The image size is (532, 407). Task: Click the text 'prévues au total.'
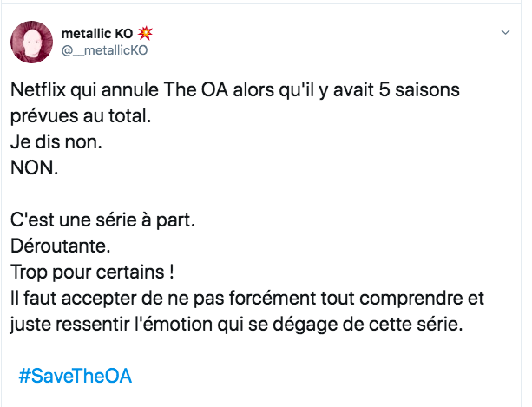81,116
